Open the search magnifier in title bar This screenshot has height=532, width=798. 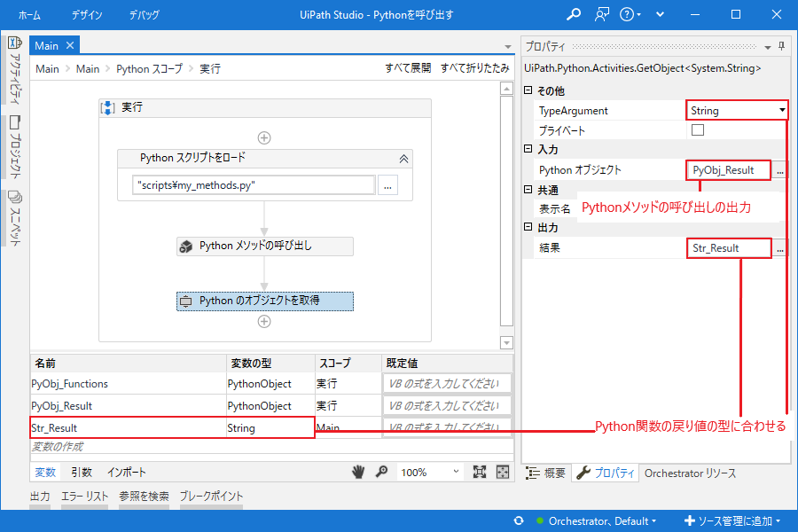click(x=574, y=14)
